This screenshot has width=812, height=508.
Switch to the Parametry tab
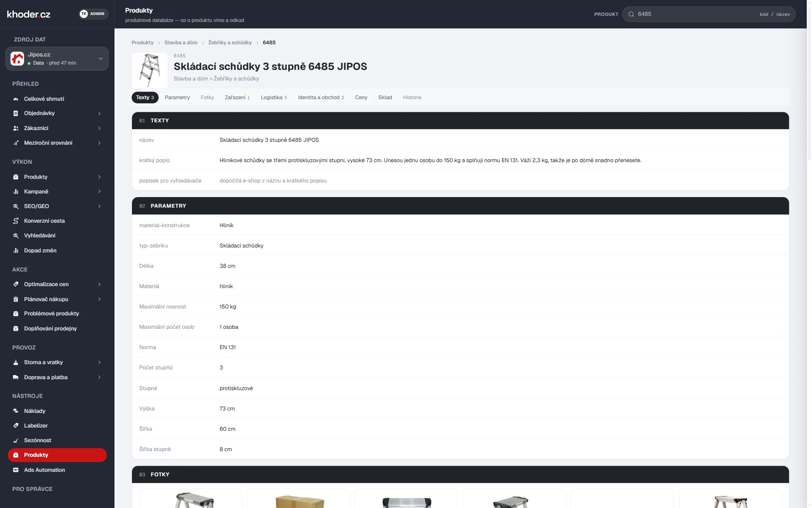177,98
